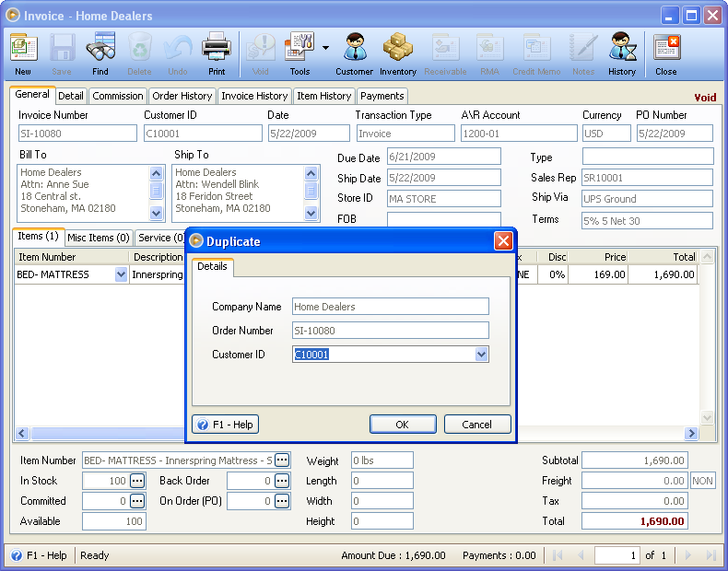
Task: Click the Freight NON tax code box
Action: coord(702,481)
